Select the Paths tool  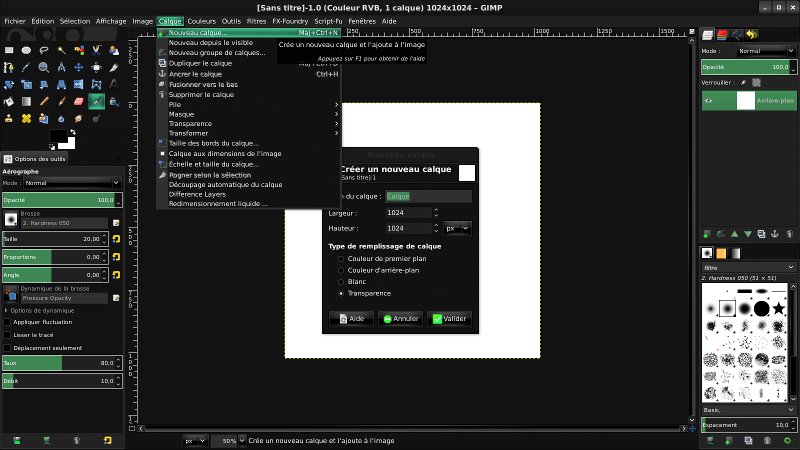click(x=9, y=67)
